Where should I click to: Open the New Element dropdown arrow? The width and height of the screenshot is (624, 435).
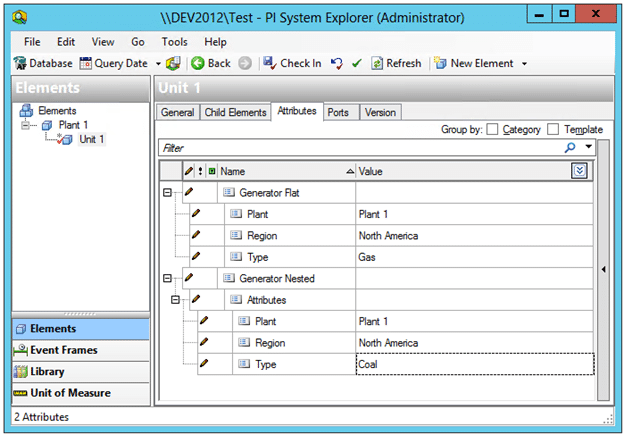[x=524, y=64]
